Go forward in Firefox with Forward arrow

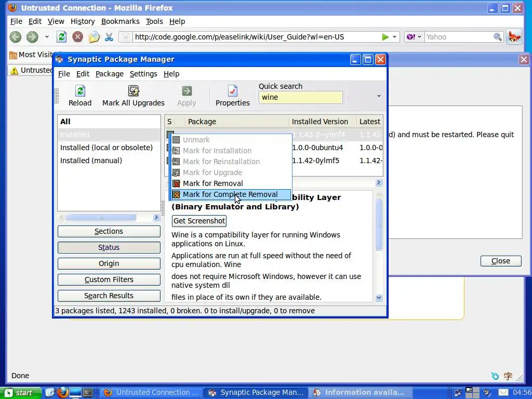pyautogui.click(x=32, y=37)
